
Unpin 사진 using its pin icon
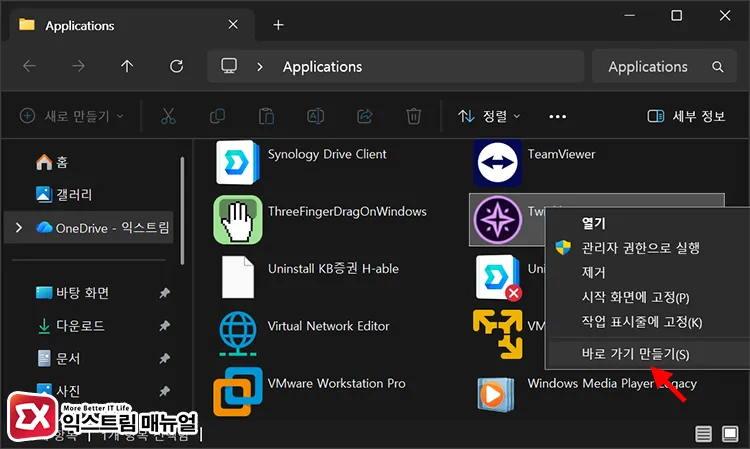165,391
